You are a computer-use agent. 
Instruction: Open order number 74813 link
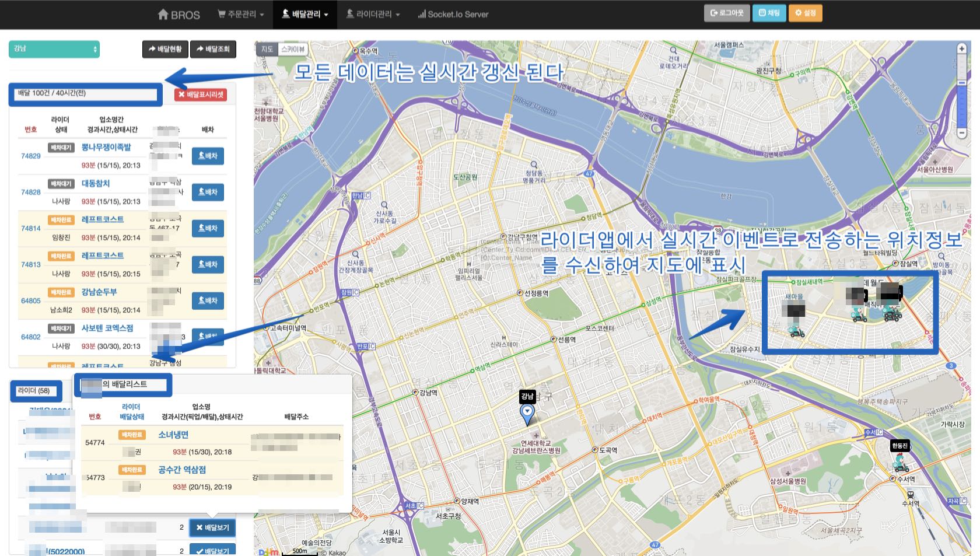(x=31, y=264)
